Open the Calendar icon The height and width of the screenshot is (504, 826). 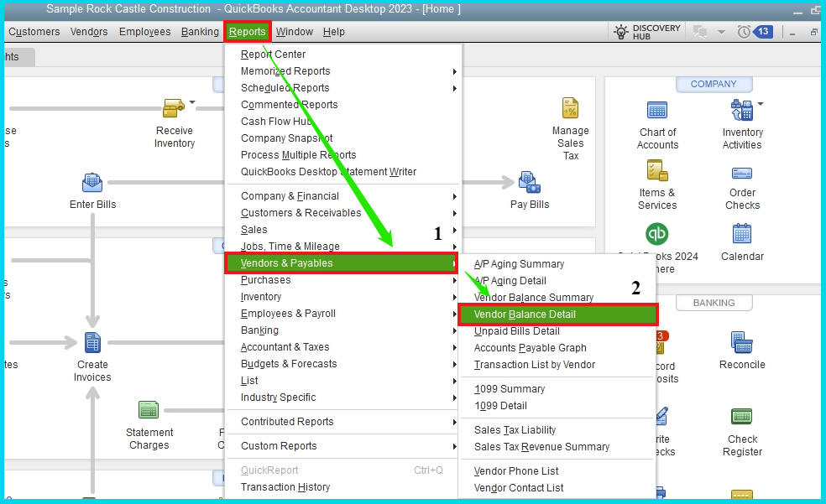[x=742, y=234]
